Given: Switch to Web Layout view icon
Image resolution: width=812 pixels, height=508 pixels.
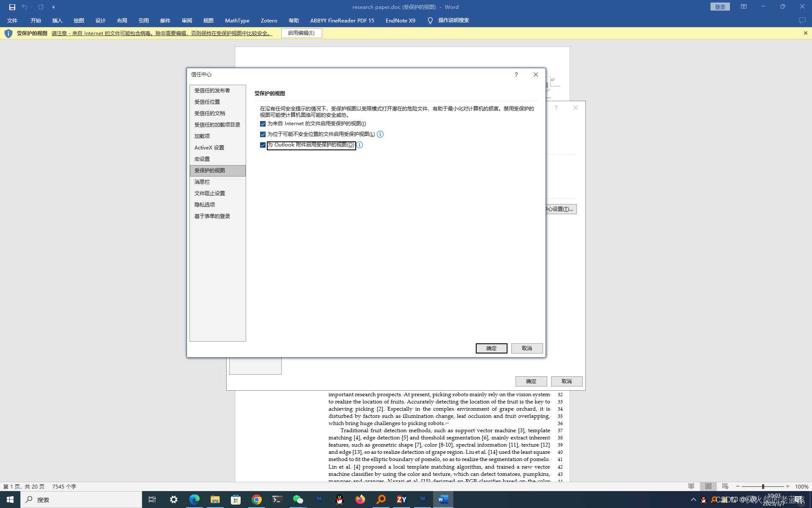Looking at the screenshot, I should (x=725, y=486).
